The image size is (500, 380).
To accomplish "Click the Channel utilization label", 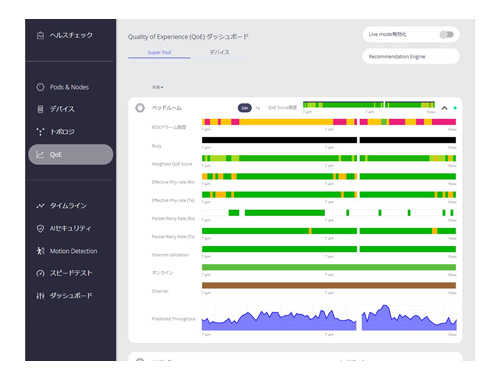I will (x=170, y=255).
